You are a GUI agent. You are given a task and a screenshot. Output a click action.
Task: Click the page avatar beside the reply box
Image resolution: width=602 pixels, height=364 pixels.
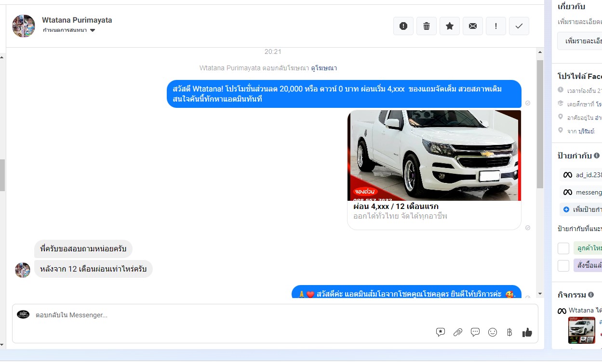pyautogui.click(x=23, y=314)
